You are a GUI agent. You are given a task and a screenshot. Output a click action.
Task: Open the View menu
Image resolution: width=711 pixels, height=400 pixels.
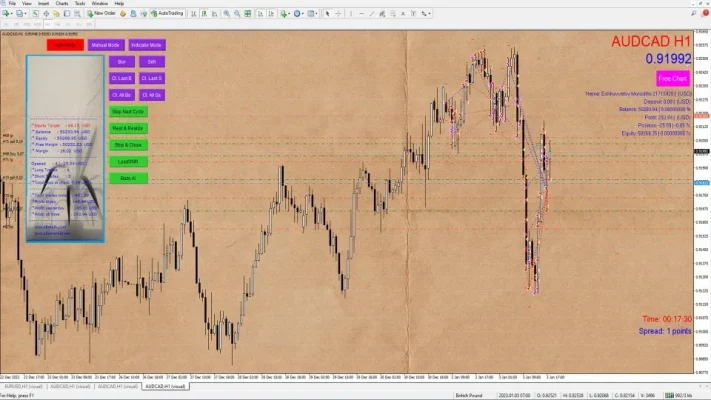[x=27, y=4]
